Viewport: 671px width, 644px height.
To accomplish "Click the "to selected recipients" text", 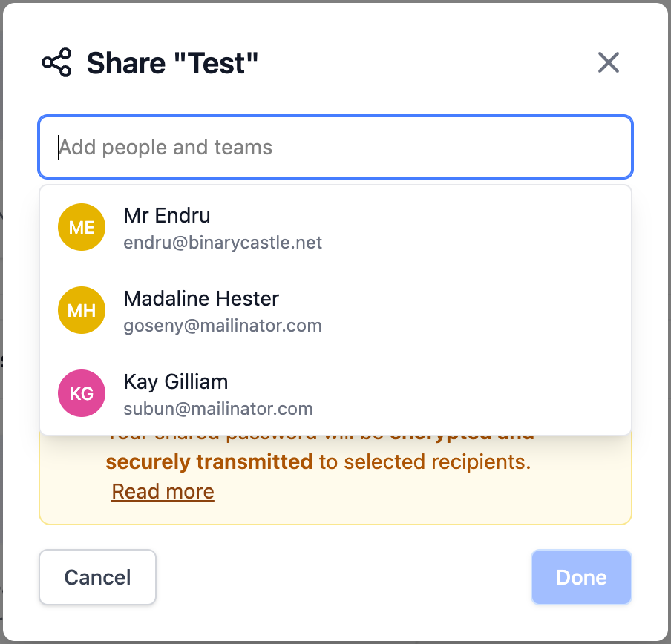I will tap(425, 461).
